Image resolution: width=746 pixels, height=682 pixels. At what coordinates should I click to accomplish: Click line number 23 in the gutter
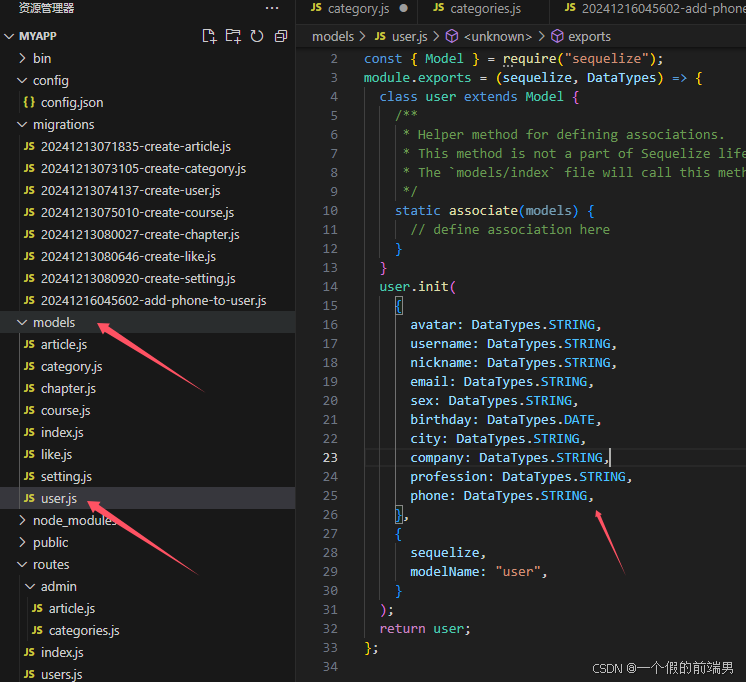(x=330, y=457)
